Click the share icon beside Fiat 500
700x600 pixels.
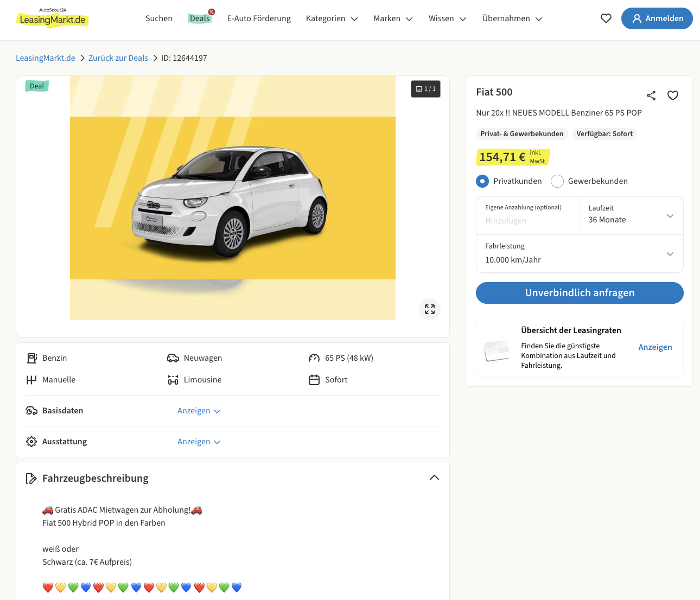pos(651,95)
